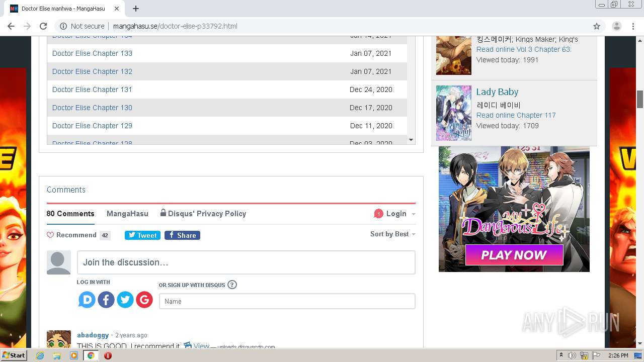Screen dimensions: 644x362
Task: Log in with the Facebook icon
Action: (106, 300)
